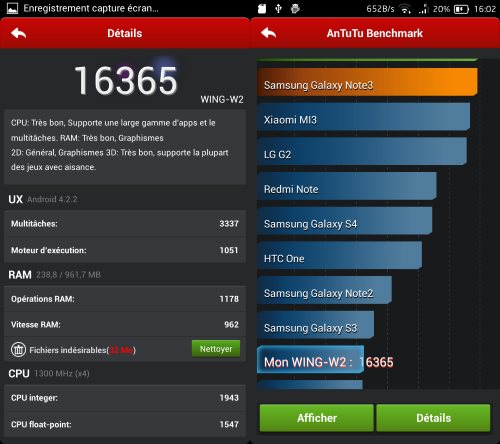Select the Redmi Note score bar
This screenshot has width=500, height=444.
point(347,186)
